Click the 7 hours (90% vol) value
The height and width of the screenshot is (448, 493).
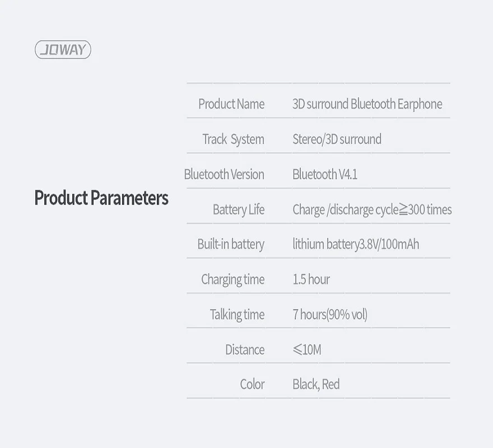click(330, 315)
